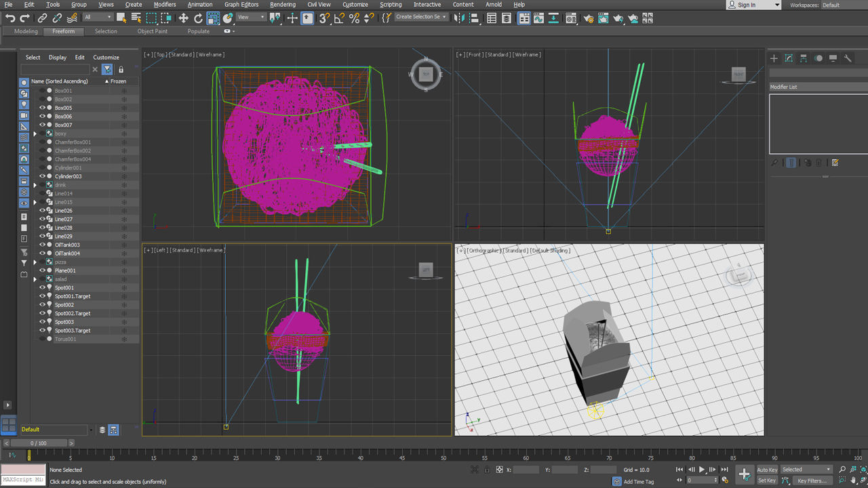
Task: Switch to the Modeling ribbon tab
Action: pyautogui.click(x=26, y=31)
